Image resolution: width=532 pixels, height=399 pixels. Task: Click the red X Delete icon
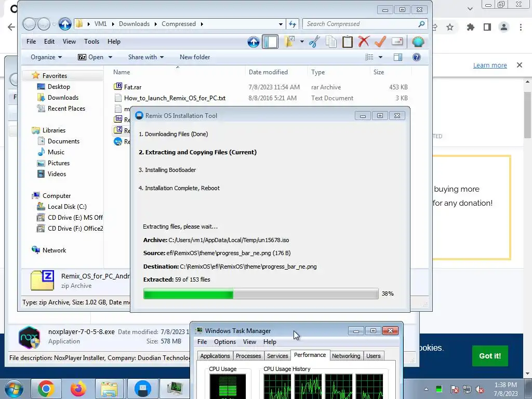(364, 42)
